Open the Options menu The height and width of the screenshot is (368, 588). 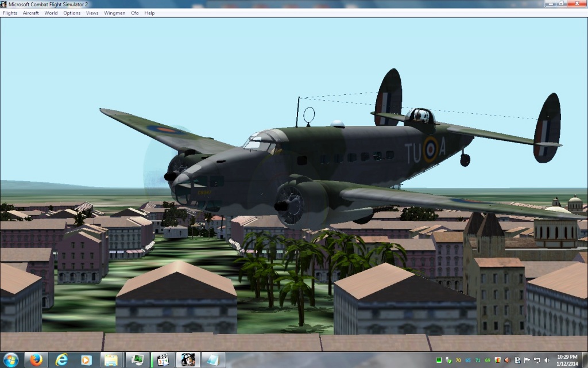point(72,13)
